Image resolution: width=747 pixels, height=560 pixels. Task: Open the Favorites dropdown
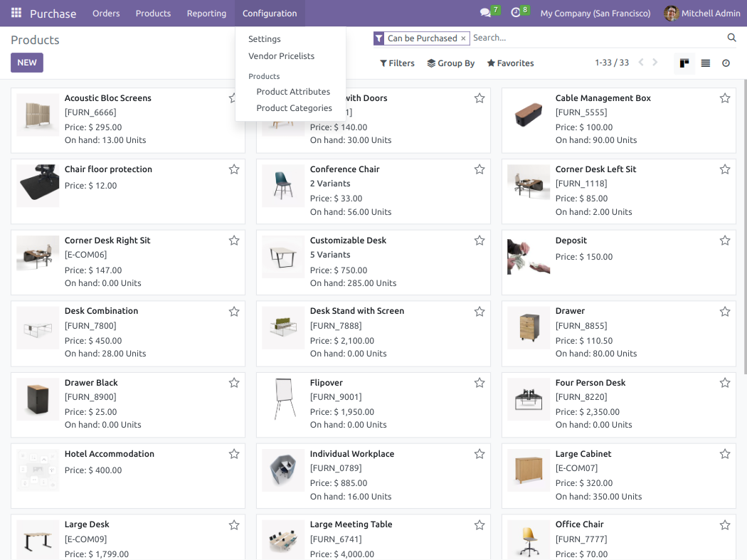(x=510, y=63)
